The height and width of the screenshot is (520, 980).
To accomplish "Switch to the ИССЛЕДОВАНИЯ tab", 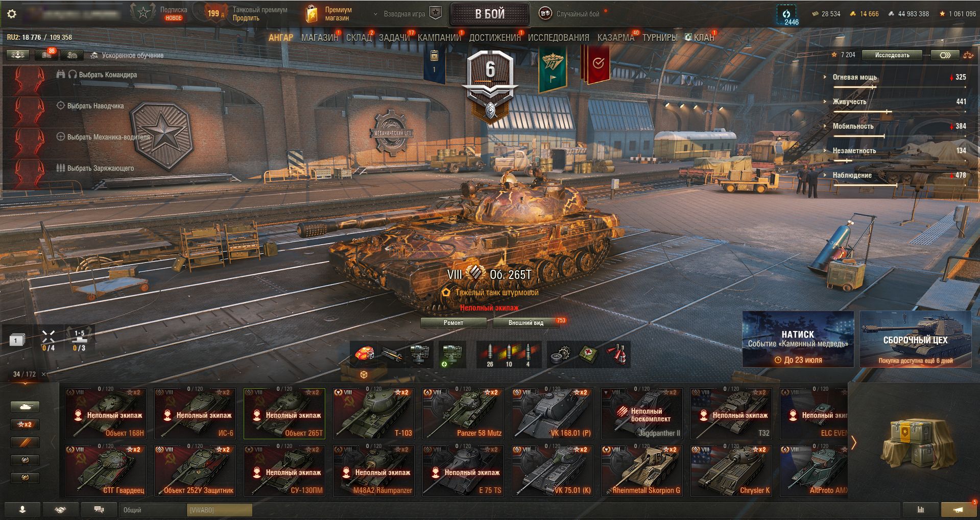I will point(558,37).
